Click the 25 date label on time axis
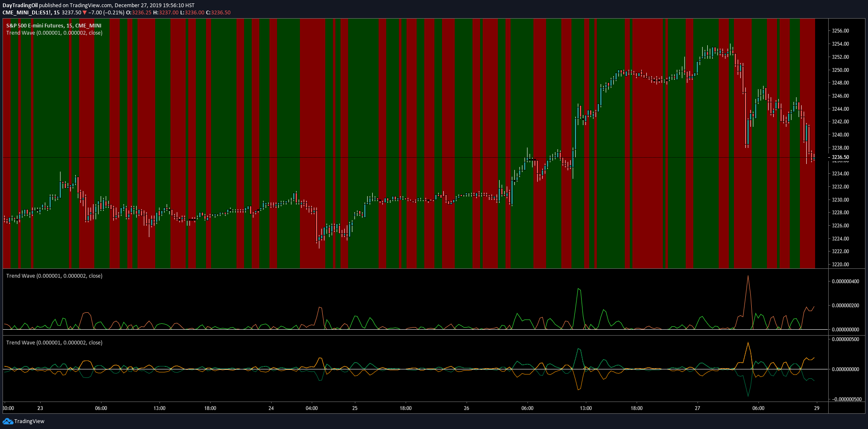Viewport: 868px width, 429px height. click(x=355, y=408)
